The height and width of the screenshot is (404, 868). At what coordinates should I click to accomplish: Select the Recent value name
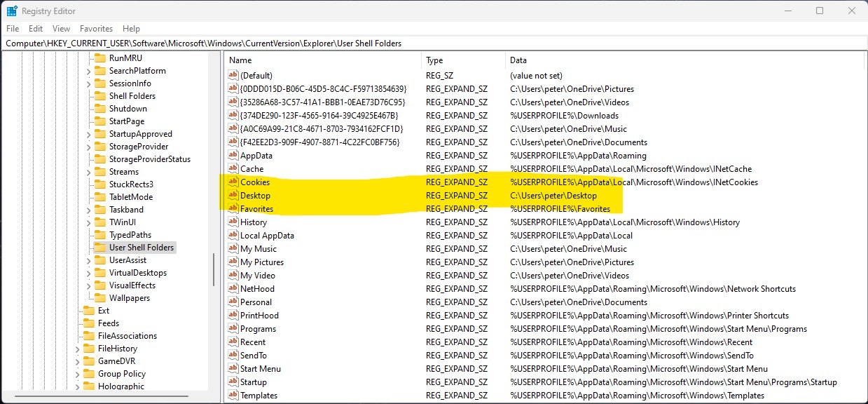point(253,342)
